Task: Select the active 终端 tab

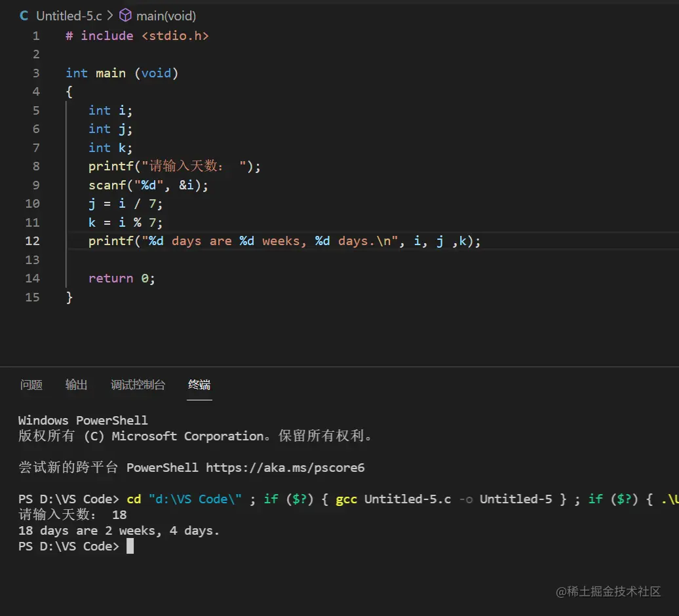Action: click(x=199, y=385)
